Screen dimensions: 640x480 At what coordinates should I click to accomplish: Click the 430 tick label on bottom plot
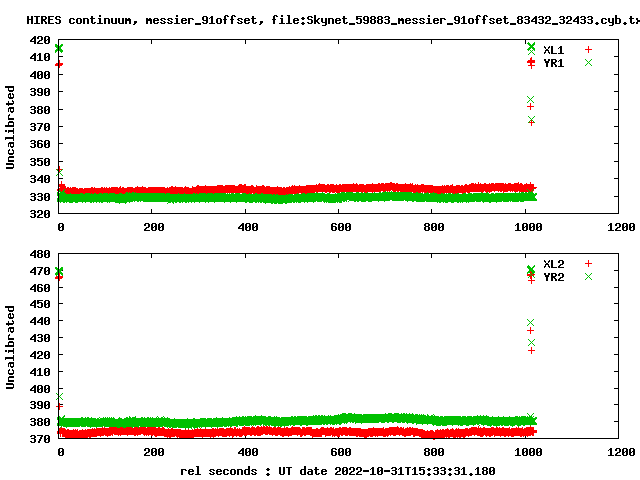(40, 338)
